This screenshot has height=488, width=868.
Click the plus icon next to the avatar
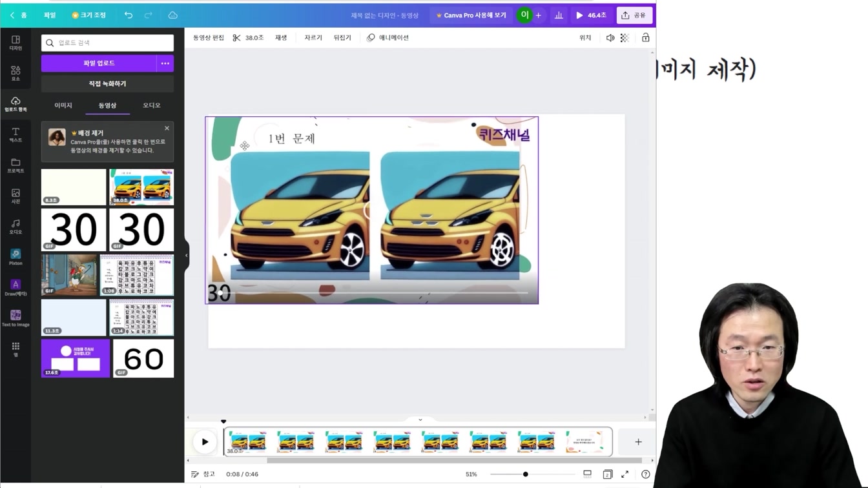538,15
